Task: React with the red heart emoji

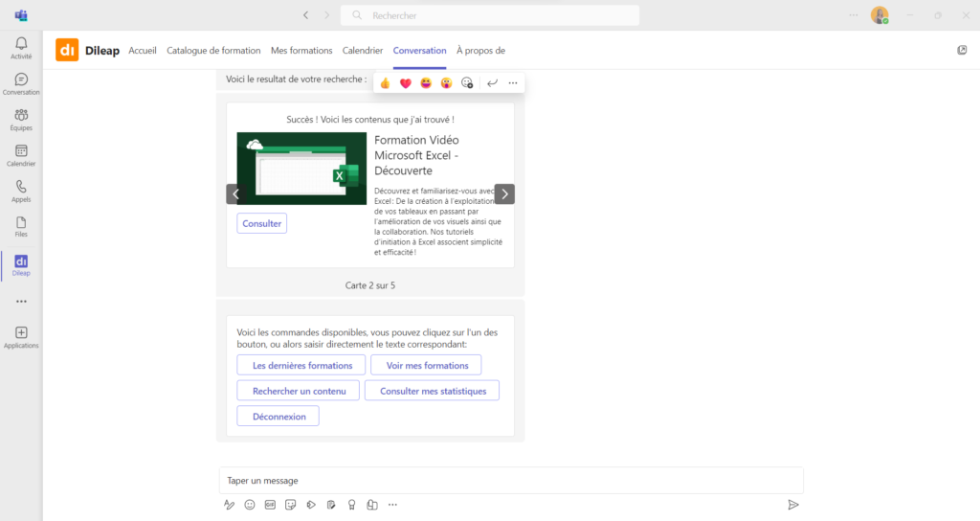Action: 406,83
